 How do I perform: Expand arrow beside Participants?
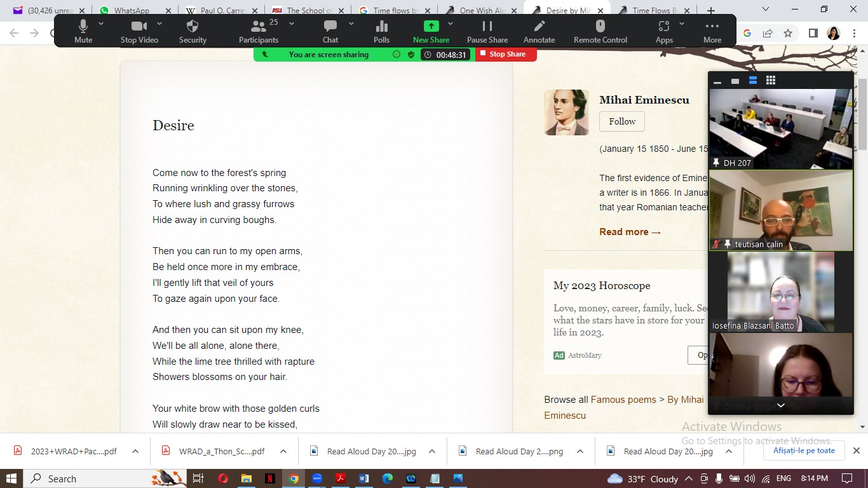(292, 24)
